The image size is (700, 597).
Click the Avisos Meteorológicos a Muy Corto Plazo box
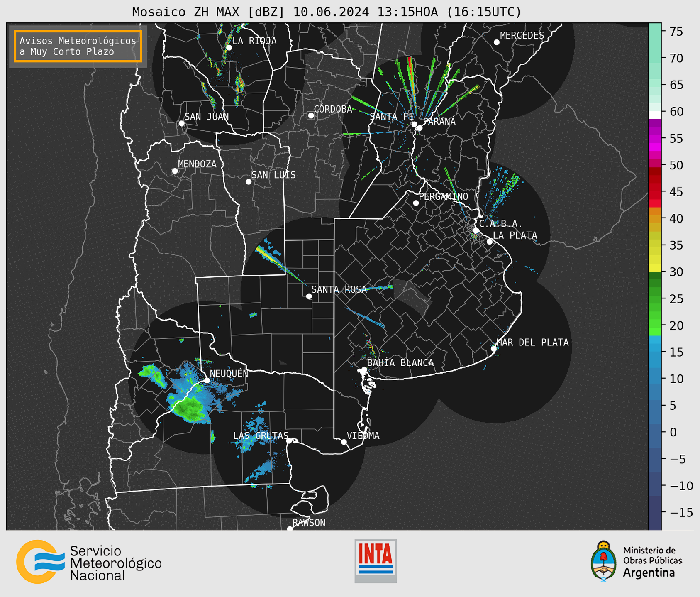[78, 46]
